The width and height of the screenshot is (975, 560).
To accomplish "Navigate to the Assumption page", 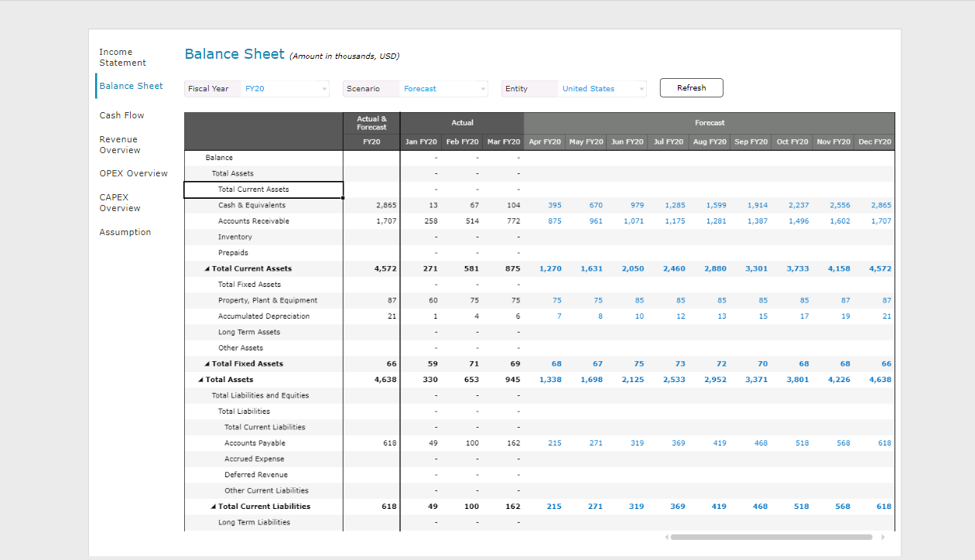I will 125,232.
